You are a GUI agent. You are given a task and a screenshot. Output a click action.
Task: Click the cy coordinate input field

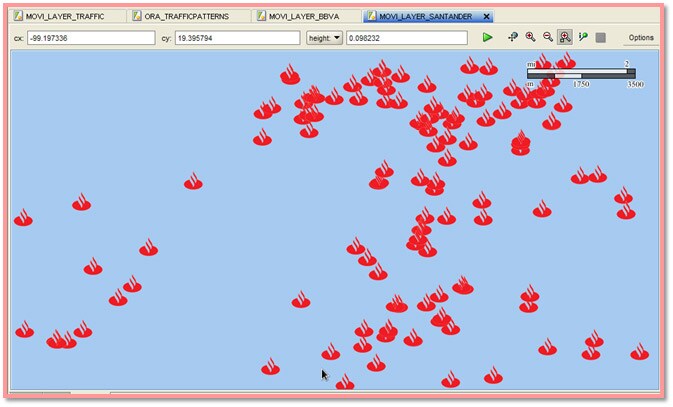click(237, 38)
